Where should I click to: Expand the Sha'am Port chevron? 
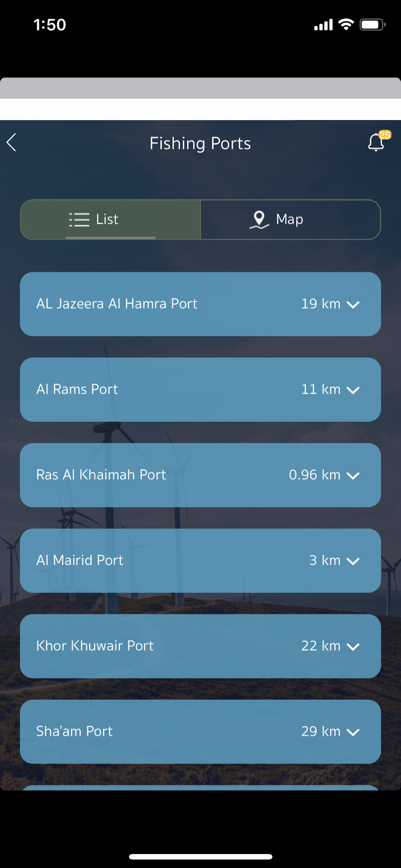(x=353, y=732)
